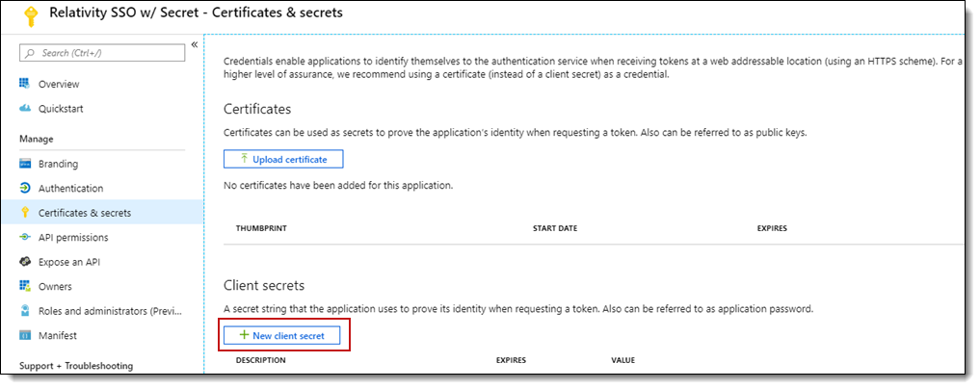
Task: Type in the sidebar Search box
Action: [x=106, y=53]
